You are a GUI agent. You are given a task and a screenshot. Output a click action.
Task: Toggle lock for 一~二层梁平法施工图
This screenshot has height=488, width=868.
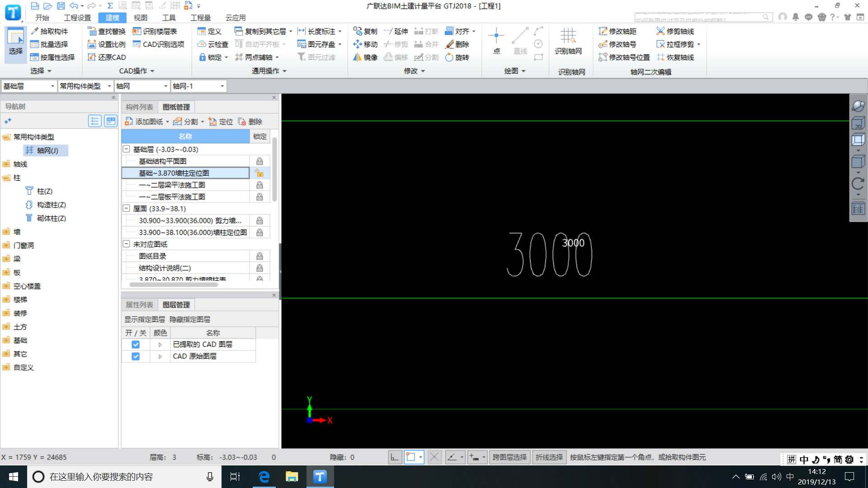pos(259,185)
